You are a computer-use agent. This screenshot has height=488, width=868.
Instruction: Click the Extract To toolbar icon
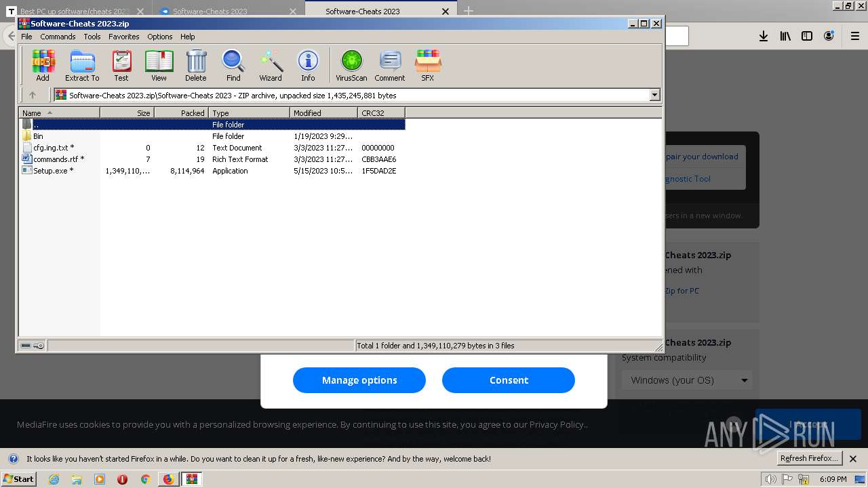point(82,66)
